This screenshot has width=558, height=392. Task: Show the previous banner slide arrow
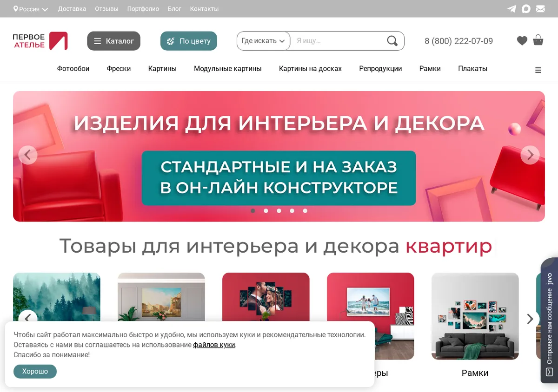coord(27,155)
